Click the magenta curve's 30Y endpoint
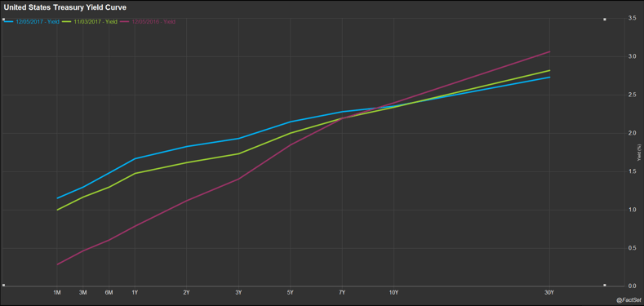This screenshot has width=644, height=306. [x=549, y=51]
